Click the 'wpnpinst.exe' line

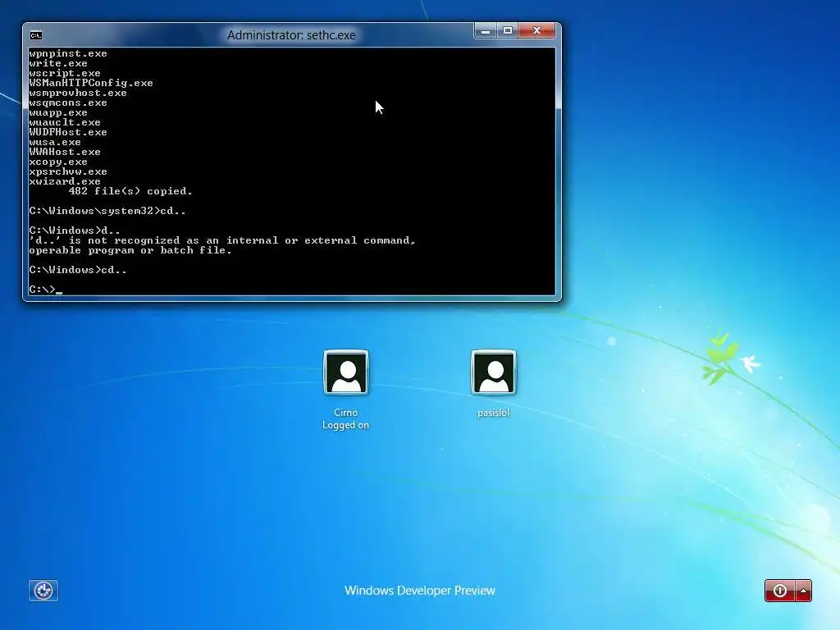(x=68, y=53)
